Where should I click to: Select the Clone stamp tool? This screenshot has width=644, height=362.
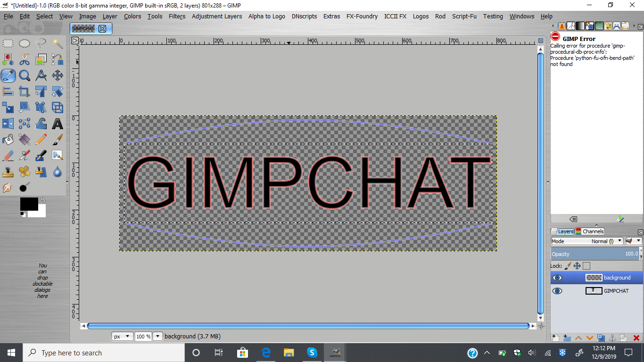tap(8, 172)
